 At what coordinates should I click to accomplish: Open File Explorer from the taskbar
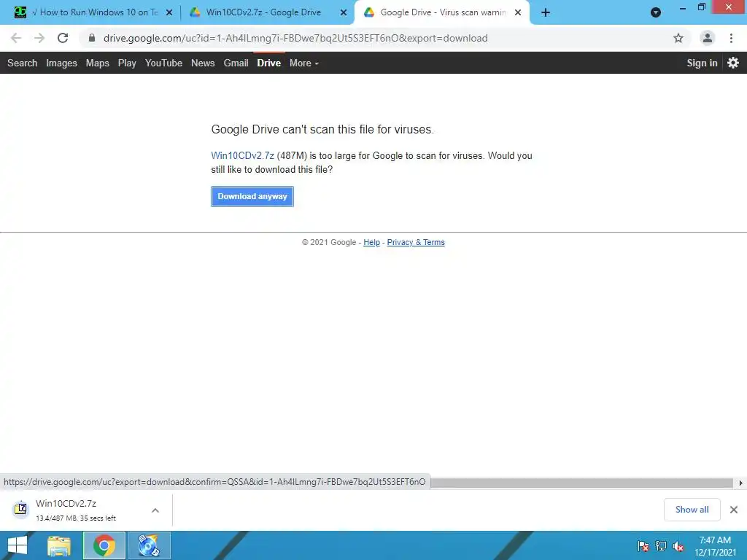click(x=58, y=545)
